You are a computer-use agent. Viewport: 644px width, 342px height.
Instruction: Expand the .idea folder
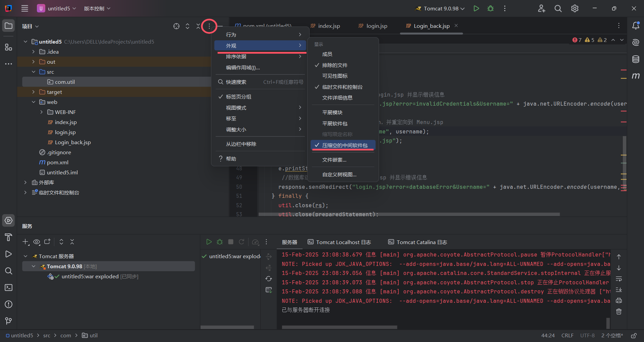(33, 52)
